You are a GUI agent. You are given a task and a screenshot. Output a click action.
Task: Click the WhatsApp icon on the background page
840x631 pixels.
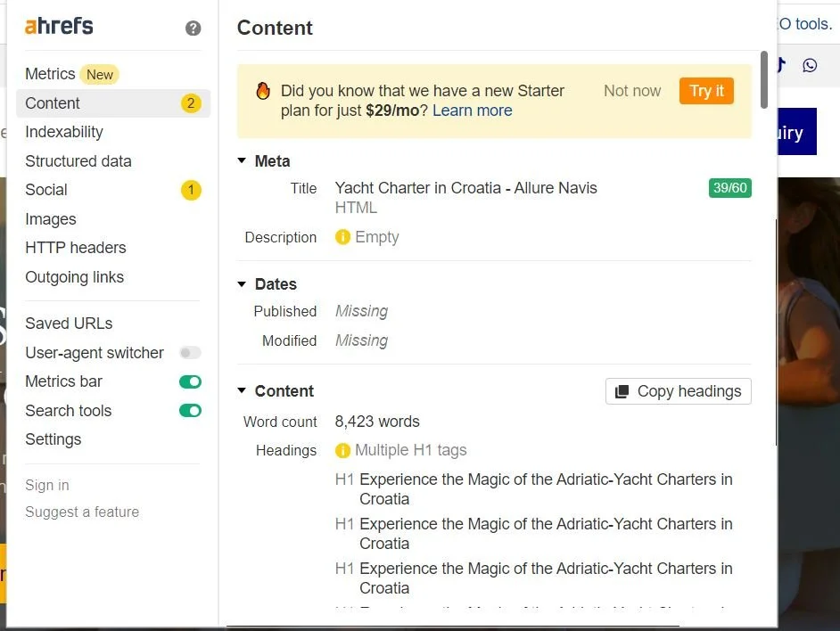pos(810,65)
